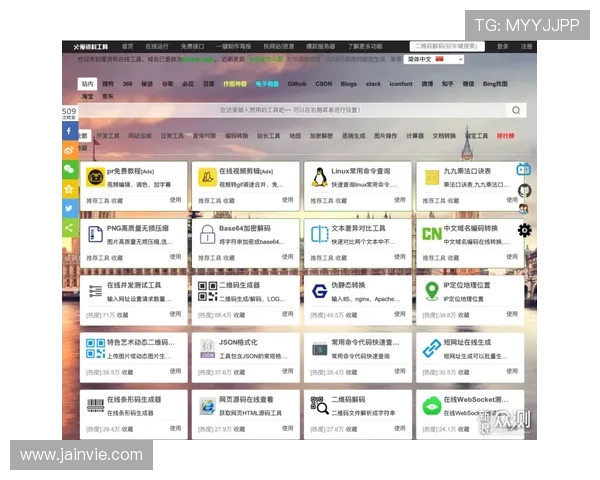This screenshot has width=600, height=480.
Task: Select the 开发工具 category filter
Action: [x=108, y=136]
